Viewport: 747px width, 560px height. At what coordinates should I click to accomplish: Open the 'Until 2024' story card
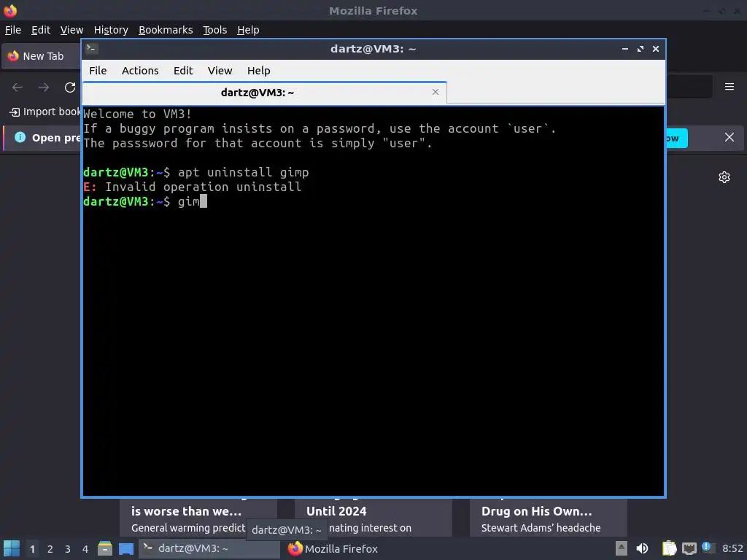(373, 517)
